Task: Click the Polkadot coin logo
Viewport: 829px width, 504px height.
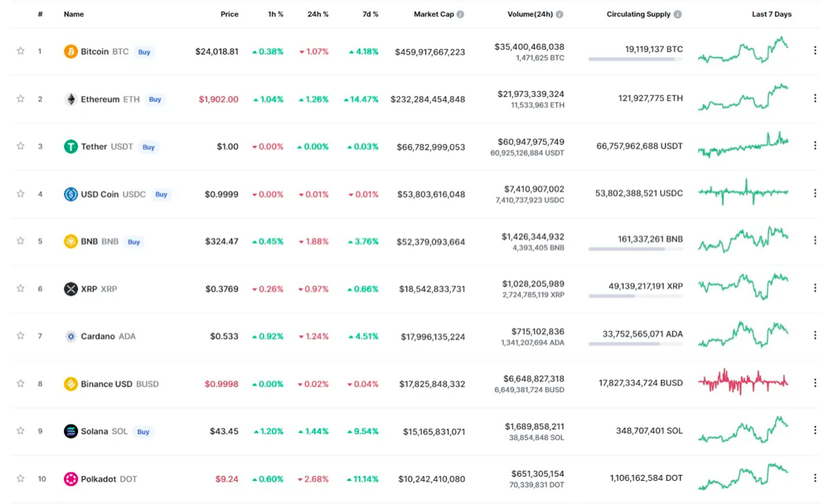Action: 70,478
